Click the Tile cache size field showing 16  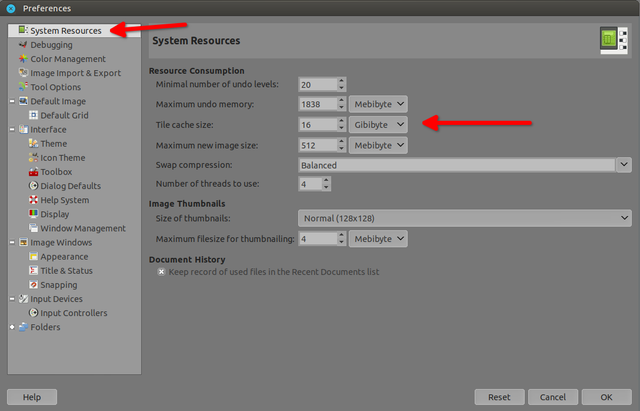[x=318, y=125]
